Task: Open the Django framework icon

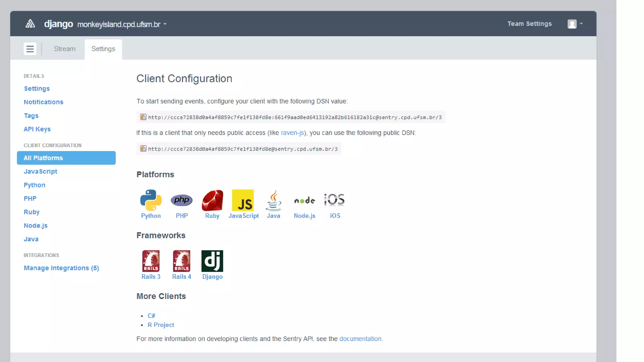Action: pos(212,261)
